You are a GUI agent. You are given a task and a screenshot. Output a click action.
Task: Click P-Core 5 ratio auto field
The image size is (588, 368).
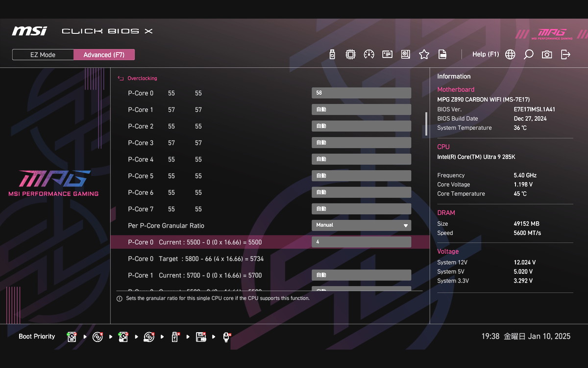(x=361, y=176)
